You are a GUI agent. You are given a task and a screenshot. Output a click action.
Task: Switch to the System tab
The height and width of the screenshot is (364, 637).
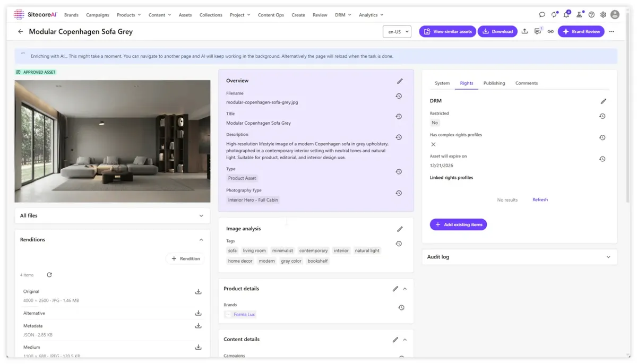pyautogui.click(x=442, y=83)
